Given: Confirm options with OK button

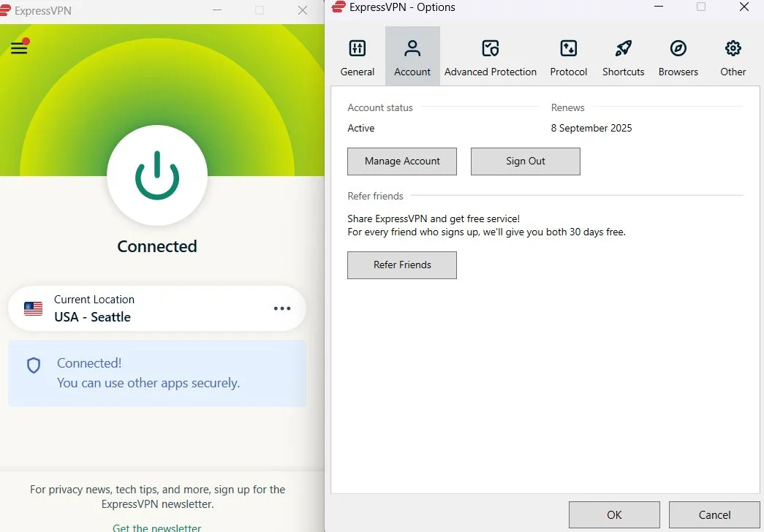Looking at the screenshot, I should [614, 515].
